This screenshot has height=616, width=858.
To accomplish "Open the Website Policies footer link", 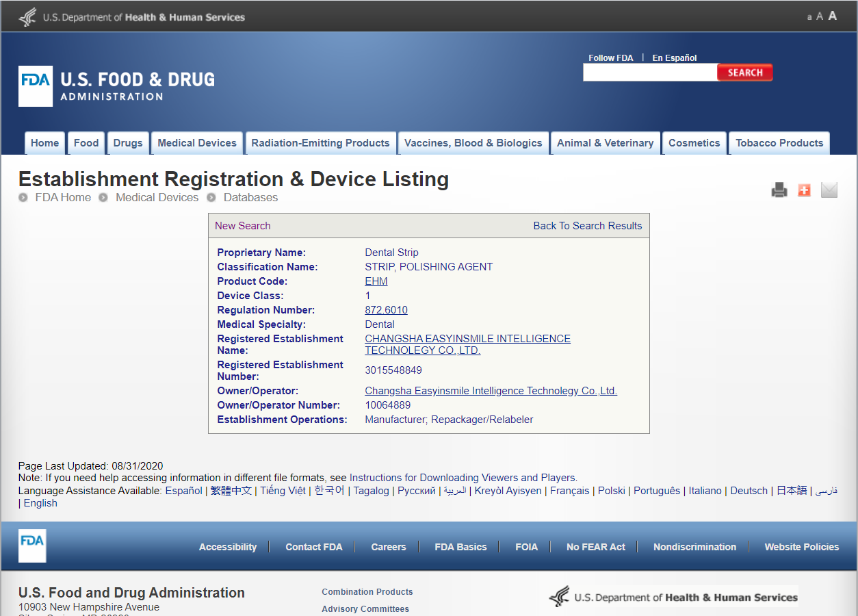I will pyautogui.click(x=802, y=547).
